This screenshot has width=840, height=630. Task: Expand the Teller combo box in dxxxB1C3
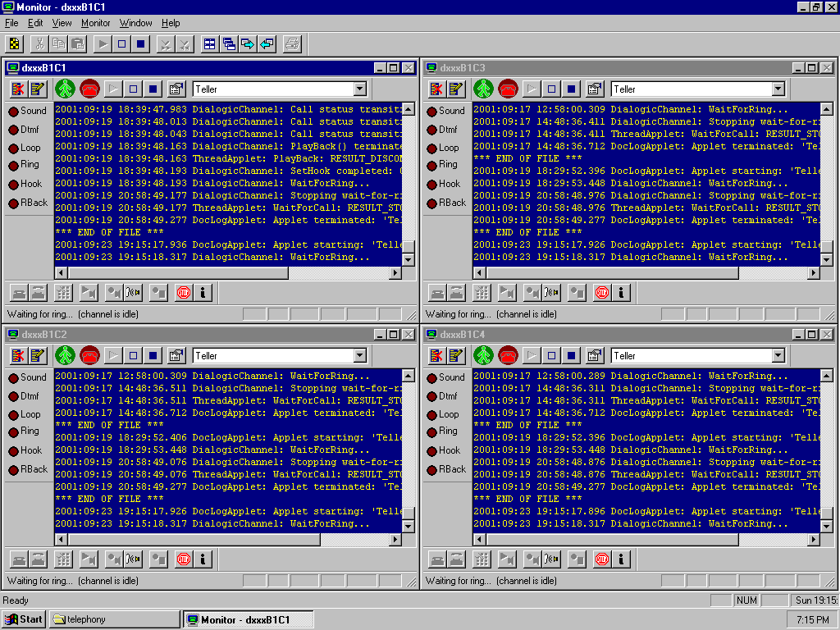778,89
